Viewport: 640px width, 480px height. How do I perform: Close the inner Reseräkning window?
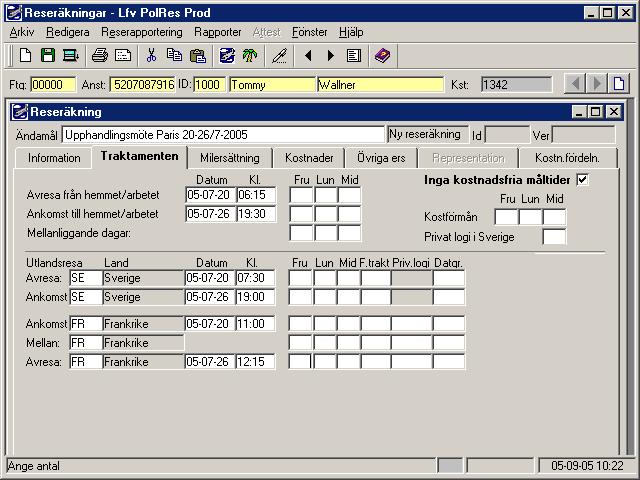click(613, 112)
